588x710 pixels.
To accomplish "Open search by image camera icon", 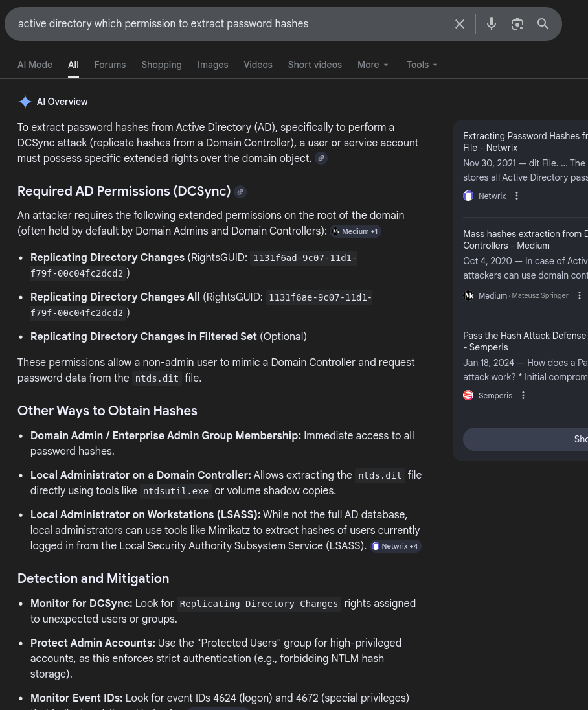I will (x=517, y=24).
